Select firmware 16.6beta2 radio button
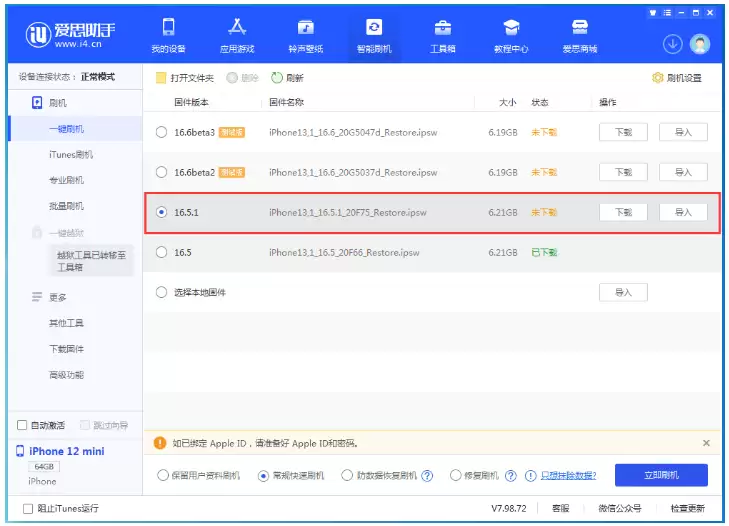 (161, 172)
